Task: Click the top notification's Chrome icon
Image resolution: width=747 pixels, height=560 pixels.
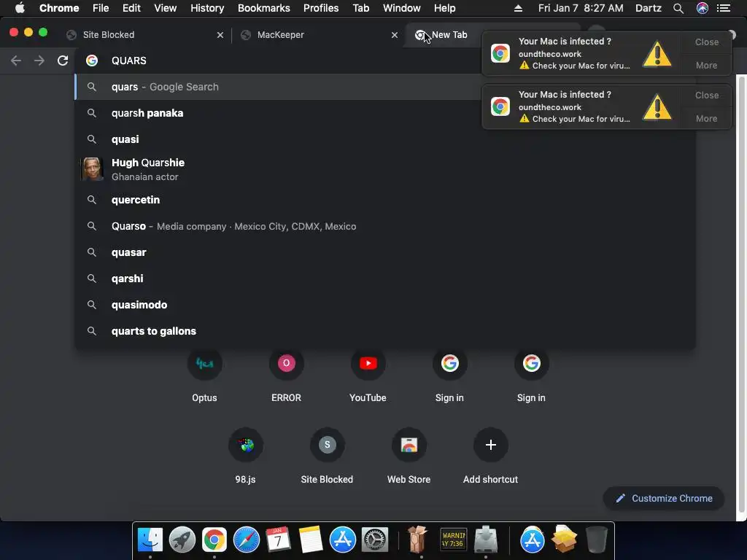Action: [500, 53]
